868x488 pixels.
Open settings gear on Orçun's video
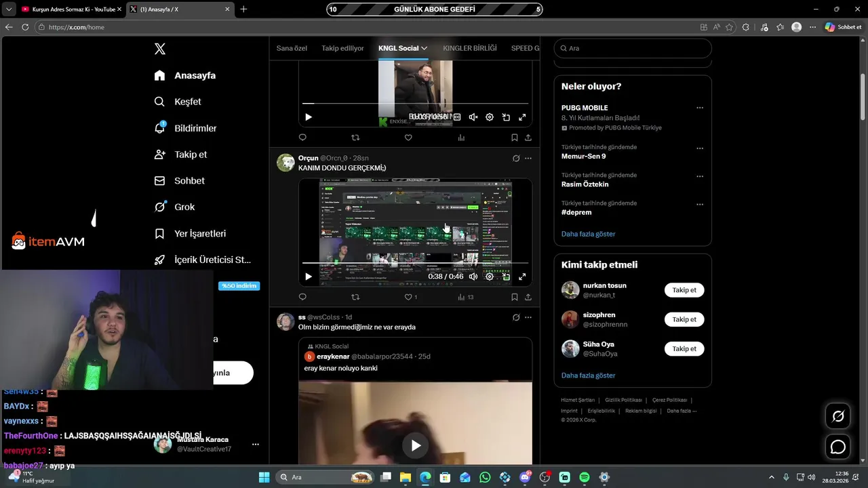(x=490, y=277)
